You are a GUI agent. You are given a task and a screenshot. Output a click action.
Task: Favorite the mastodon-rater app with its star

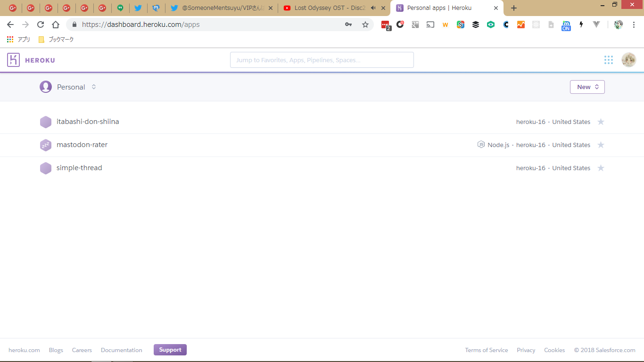click(601, 145)
